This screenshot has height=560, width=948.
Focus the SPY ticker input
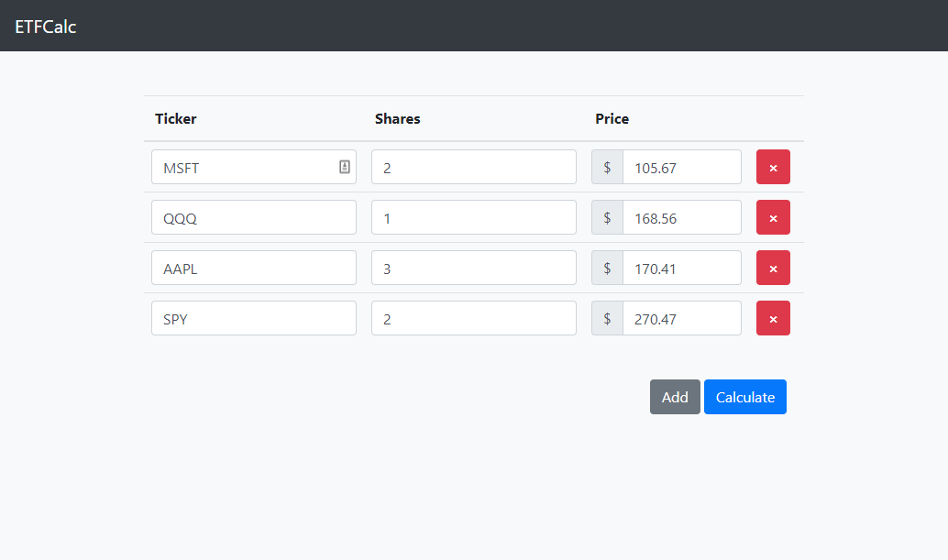(x=254, y=318)
